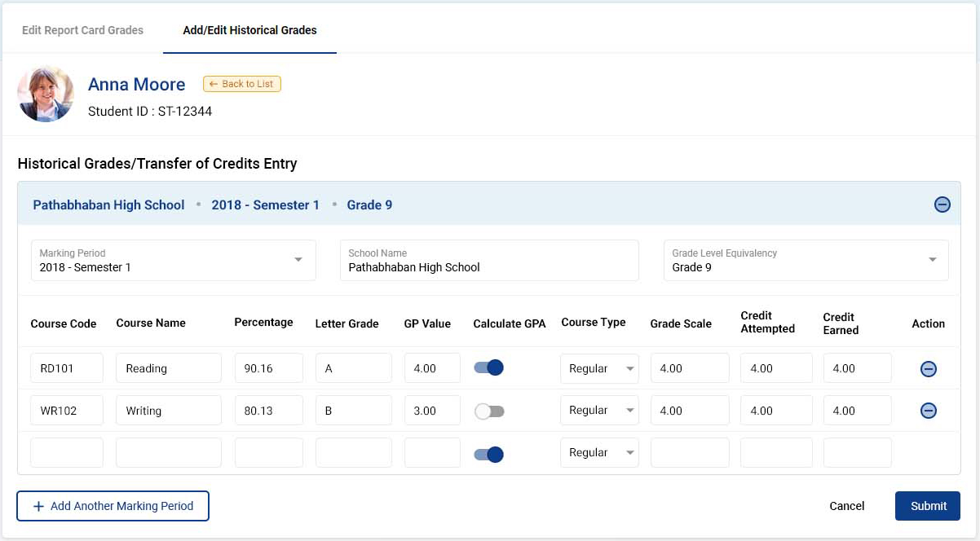Turn off Calculate GPA on the empty row
The image size is (980, 541).
point(488,454)
